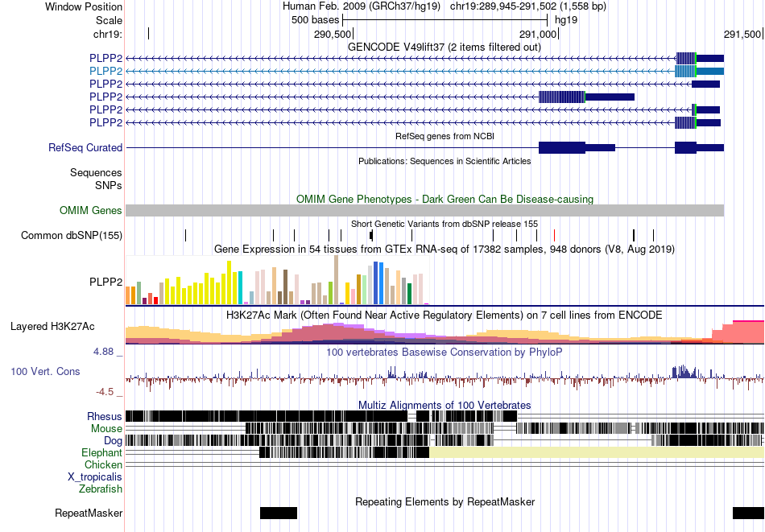Viewport: 765px width, 532px height.
Task: Select the OMIM Genes track label
Action: tap(91, 211)
